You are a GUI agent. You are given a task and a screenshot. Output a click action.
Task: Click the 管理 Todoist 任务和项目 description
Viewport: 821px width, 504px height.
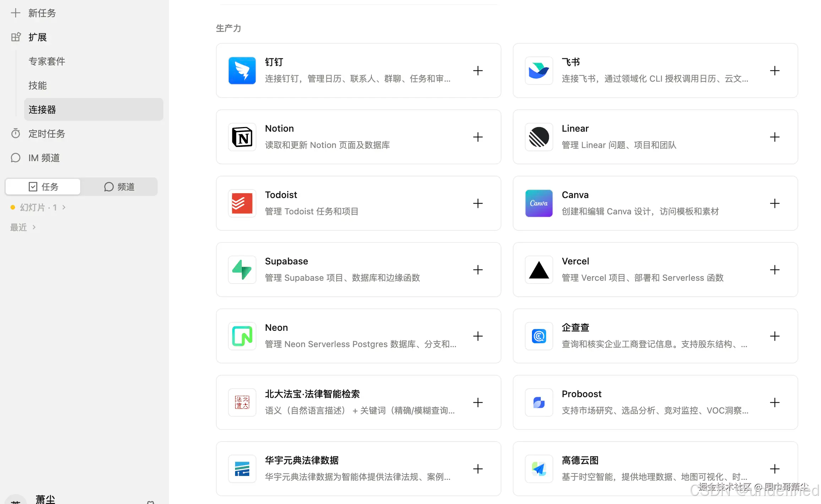click(x=312, y=212)
